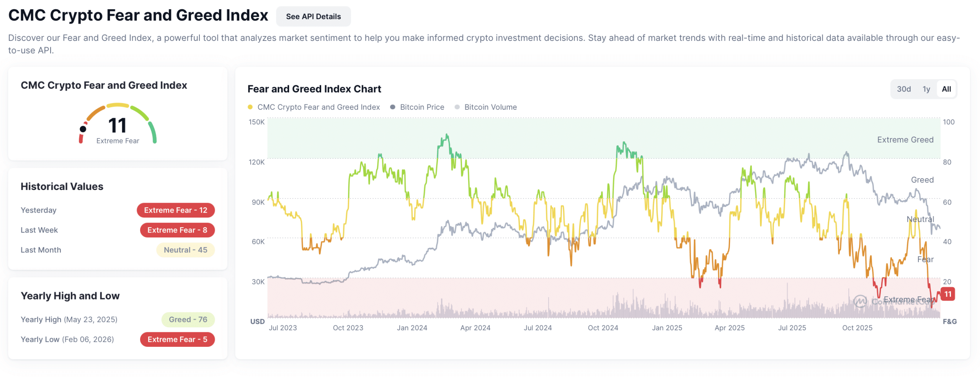
Task: Click the Yearly High Greed 76 badge
Action: tap(188, 320)
